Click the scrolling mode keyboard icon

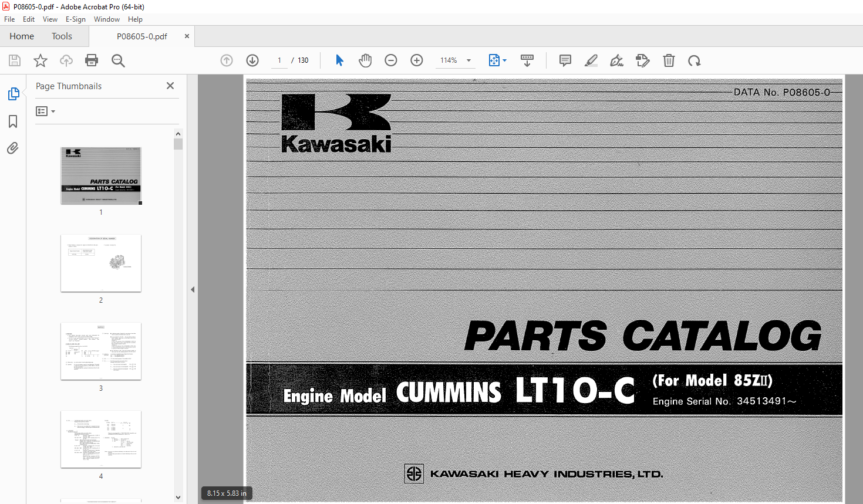pyautogui.click(x=527, y=60)
